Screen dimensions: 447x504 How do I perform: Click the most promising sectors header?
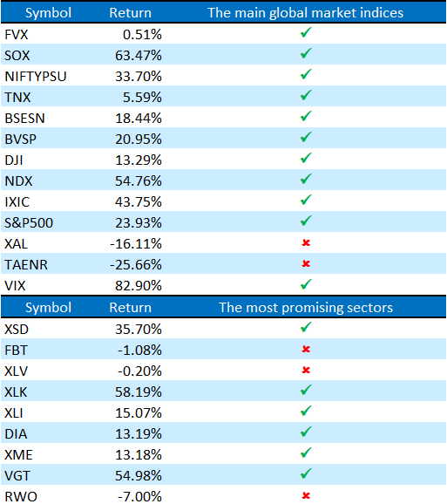306,308
